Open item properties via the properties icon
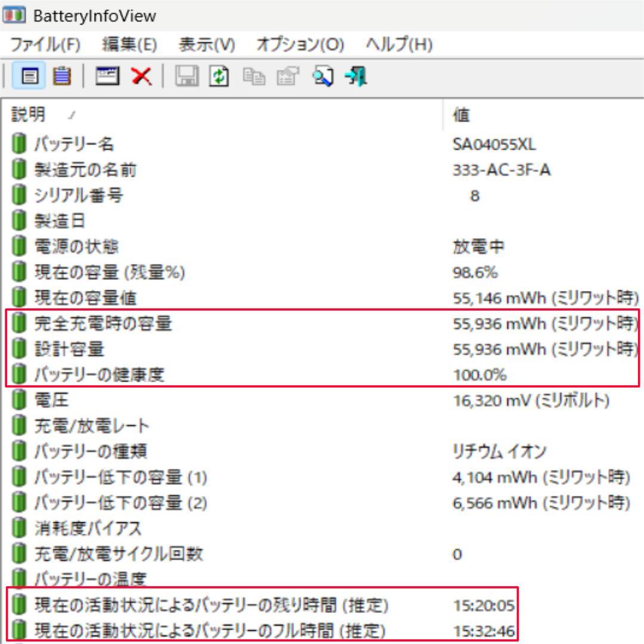The image size is (644, 644). tap(286, 75)
